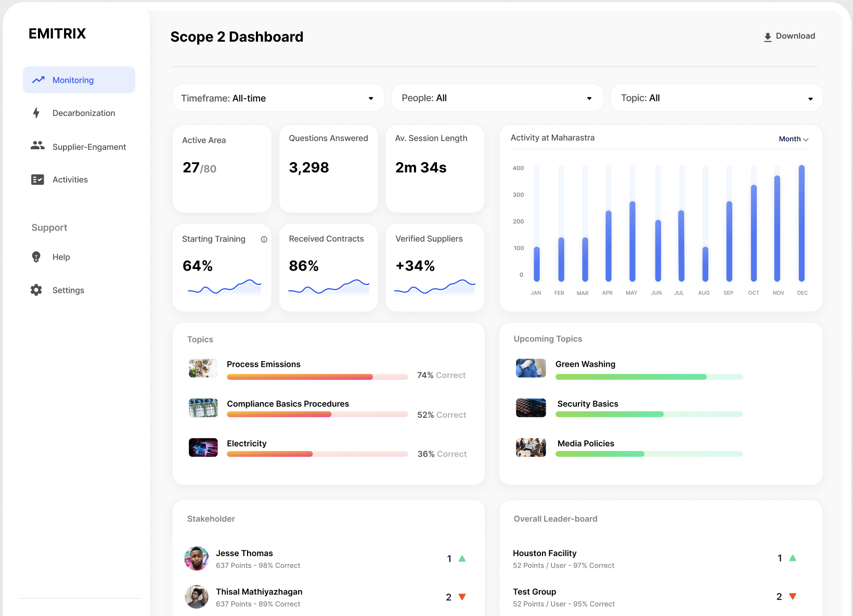Click the Green Washing progress indicator
The width and height of the screenshot is (853, 616).
(649, 377)
